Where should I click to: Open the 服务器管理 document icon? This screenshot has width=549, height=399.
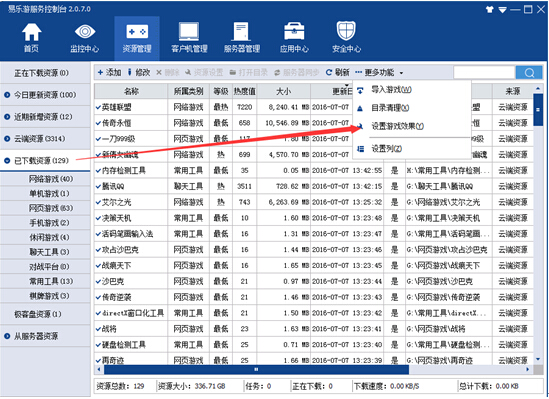(242, 32)
